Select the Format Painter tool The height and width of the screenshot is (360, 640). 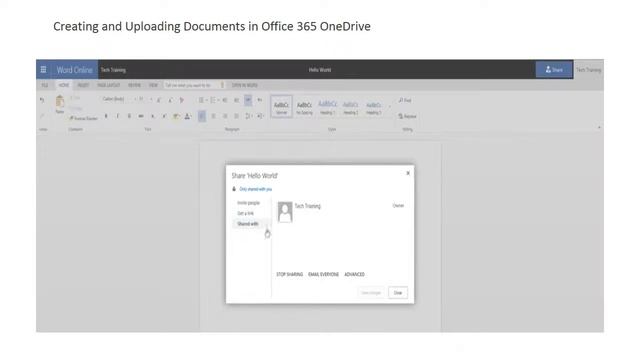(83, 118)
